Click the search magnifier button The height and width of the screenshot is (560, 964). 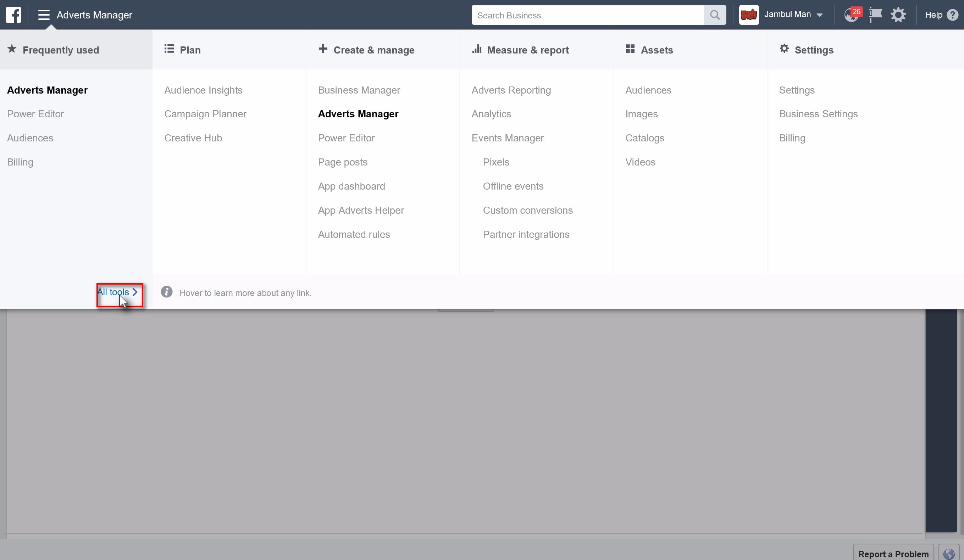coord(715,15)
